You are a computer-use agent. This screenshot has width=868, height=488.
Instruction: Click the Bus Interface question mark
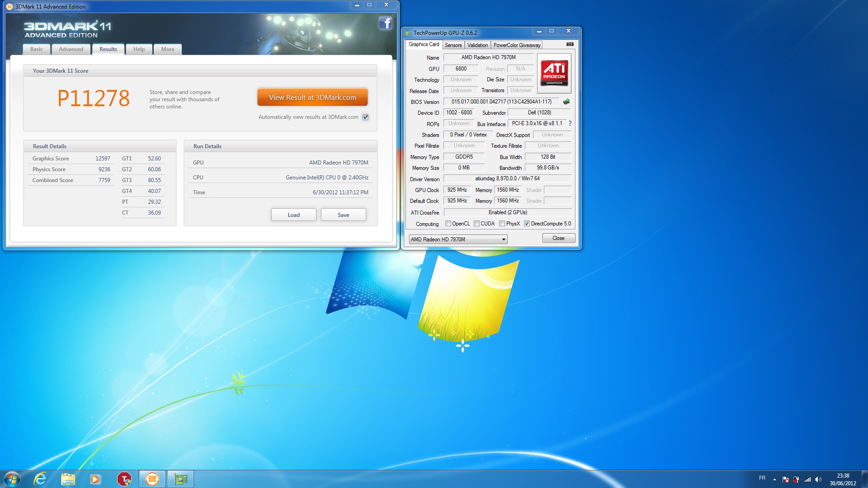570,123
